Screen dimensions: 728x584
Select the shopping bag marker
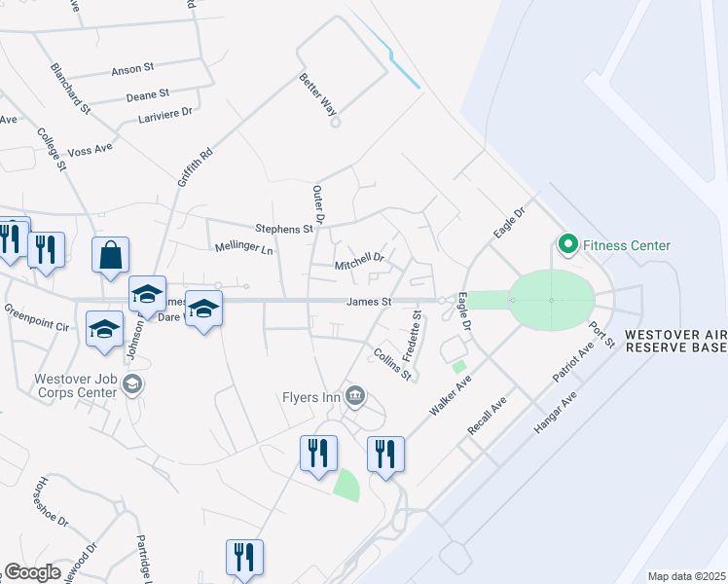110,258
